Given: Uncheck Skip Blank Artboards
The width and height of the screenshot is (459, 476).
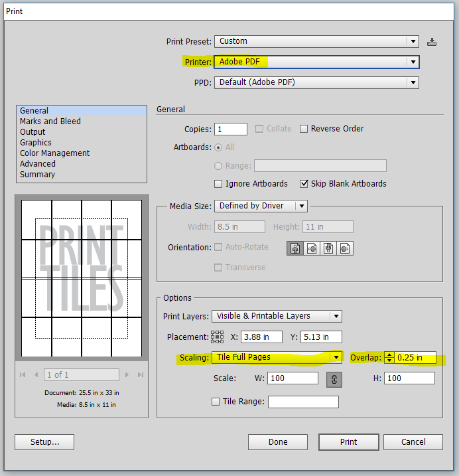Looking at the screenshot, I should tap(304, 184).
